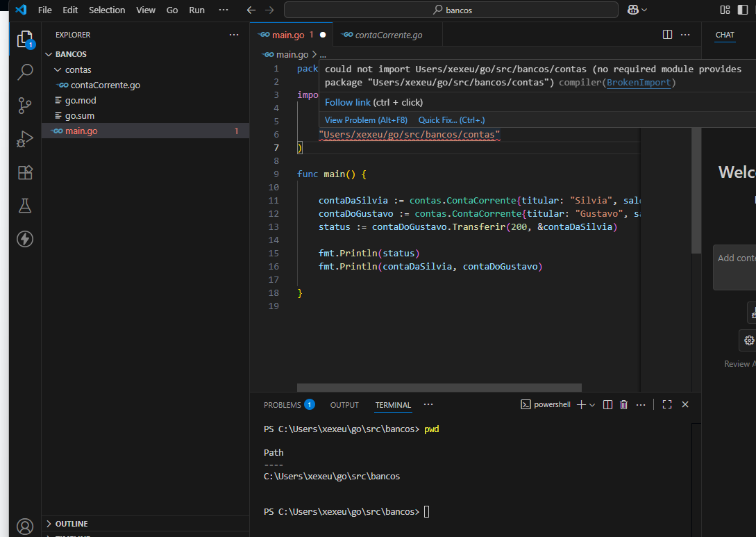This screenshot has width=756, height=537.
Task: Open Run and Debug view icon
Action: pyautogui.click(x=24, y=139)
